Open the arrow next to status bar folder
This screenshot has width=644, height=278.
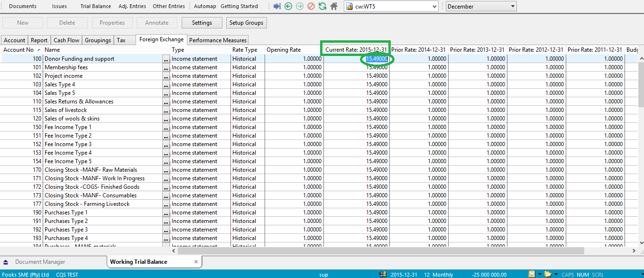(x=555, y=274)
